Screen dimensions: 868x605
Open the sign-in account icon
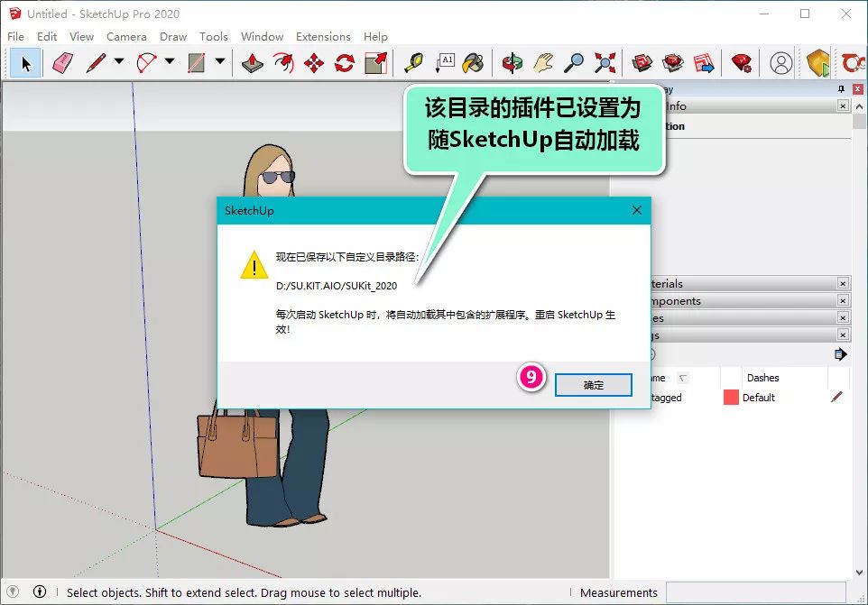coord(783,63)
